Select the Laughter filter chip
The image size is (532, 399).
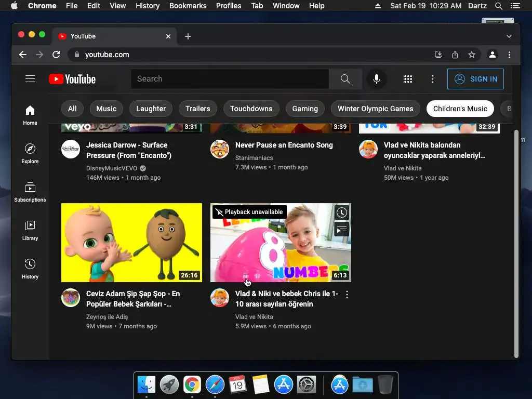tap(151, 109)
